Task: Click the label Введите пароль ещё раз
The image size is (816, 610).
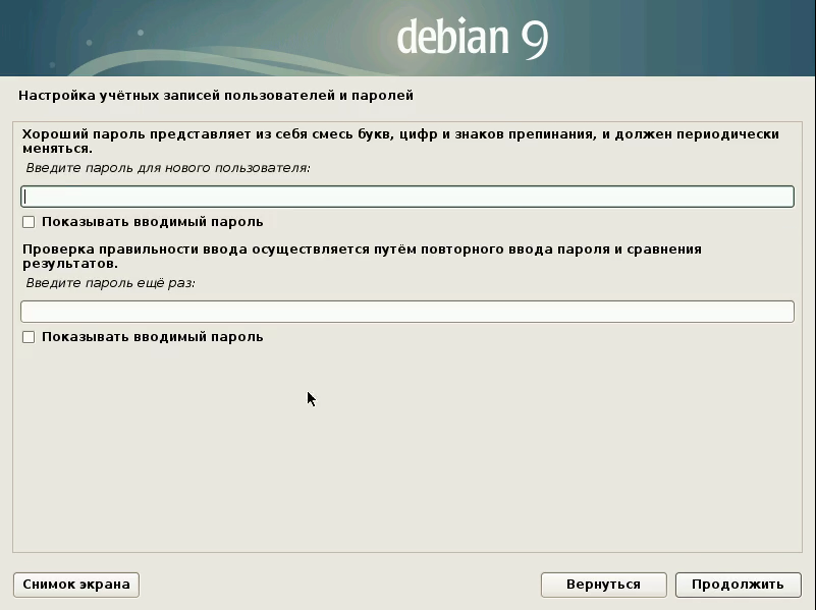Action: (x=110, y=283)
